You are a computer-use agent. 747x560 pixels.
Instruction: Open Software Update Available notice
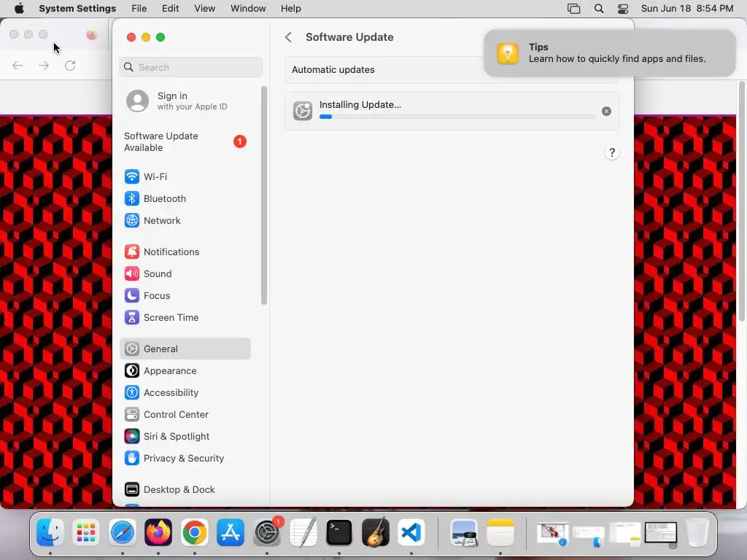click(x=185, y=142)
